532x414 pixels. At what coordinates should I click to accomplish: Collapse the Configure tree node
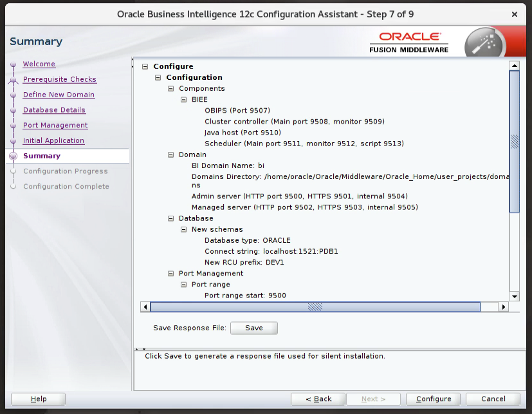click(145, 66)
